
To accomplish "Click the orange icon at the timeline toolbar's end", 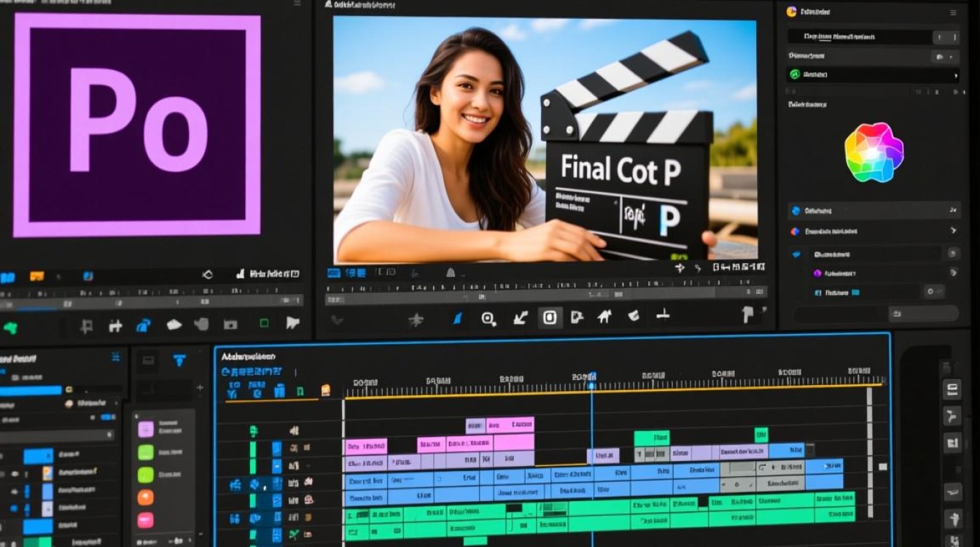I will click(x=326, y=389).
